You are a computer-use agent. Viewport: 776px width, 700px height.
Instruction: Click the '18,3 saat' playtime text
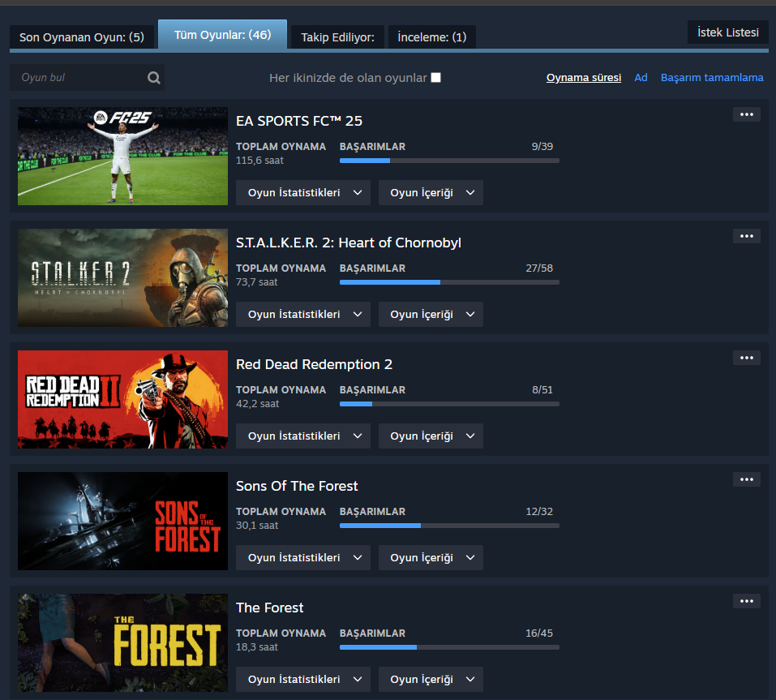[x=257, y=647]
